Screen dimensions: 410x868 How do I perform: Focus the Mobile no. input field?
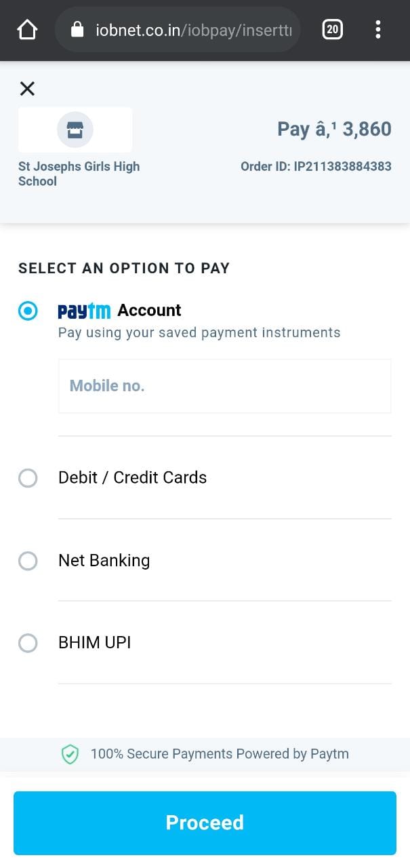[224, 386]
